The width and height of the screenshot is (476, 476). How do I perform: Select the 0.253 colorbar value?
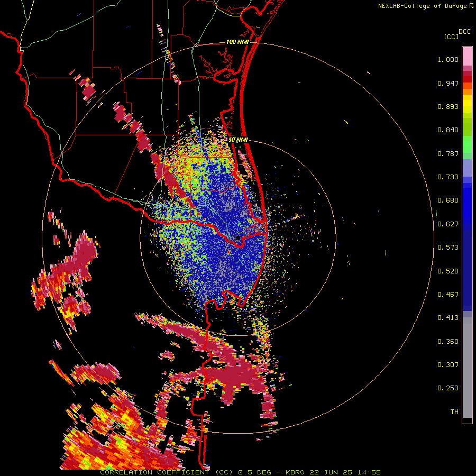coord(448,388)
